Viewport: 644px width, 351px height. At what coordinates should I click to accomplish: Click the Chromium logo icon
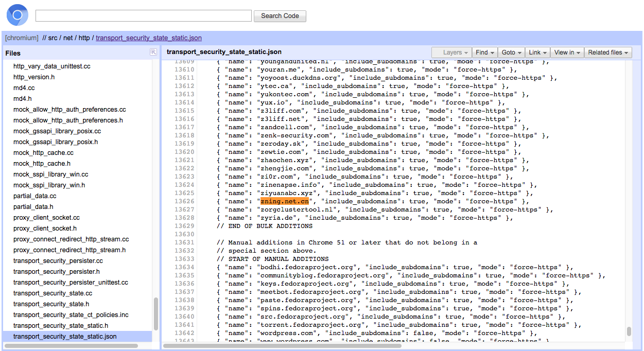(x=17, y=15)
